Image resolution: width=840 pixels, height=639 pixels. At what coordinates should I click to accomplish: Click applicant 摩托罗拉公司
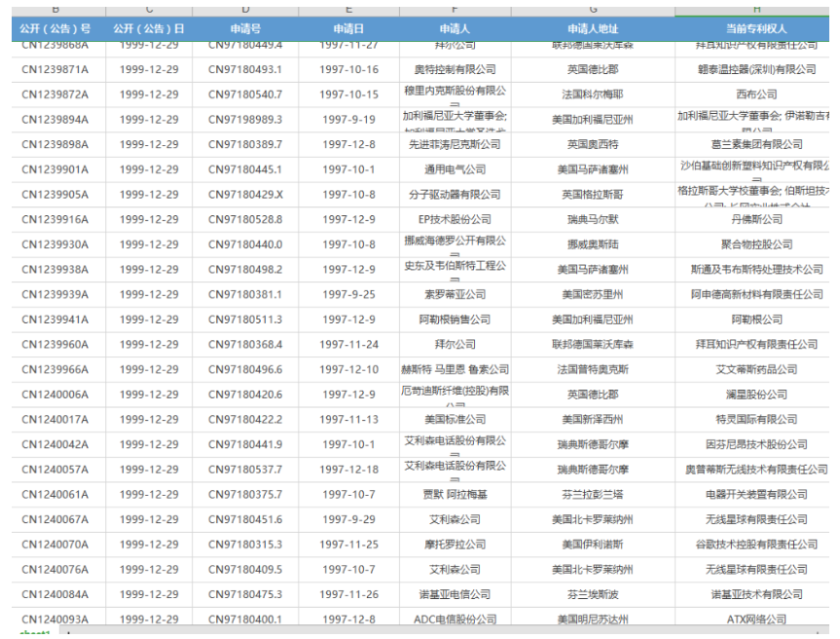[x=455, y=545]
